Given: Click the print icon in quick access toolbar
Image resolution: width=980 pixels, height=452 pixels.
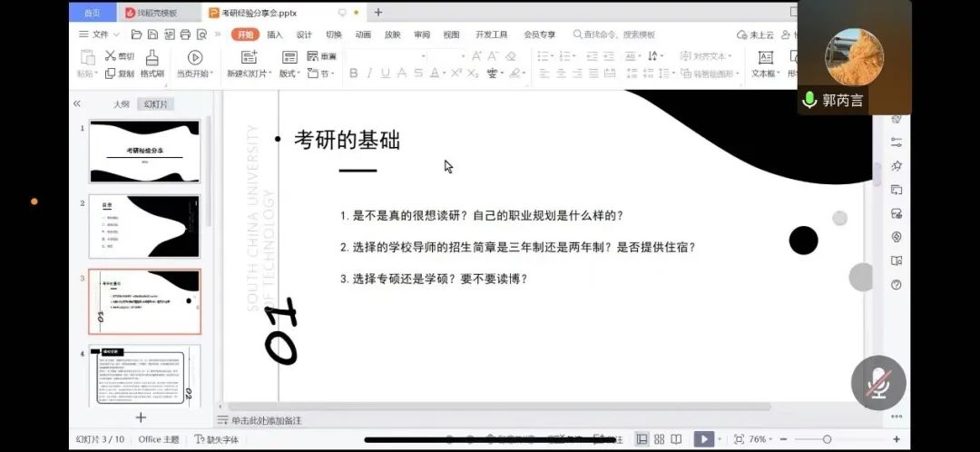Looking at the screenshot, I should [x=185, y=34].
